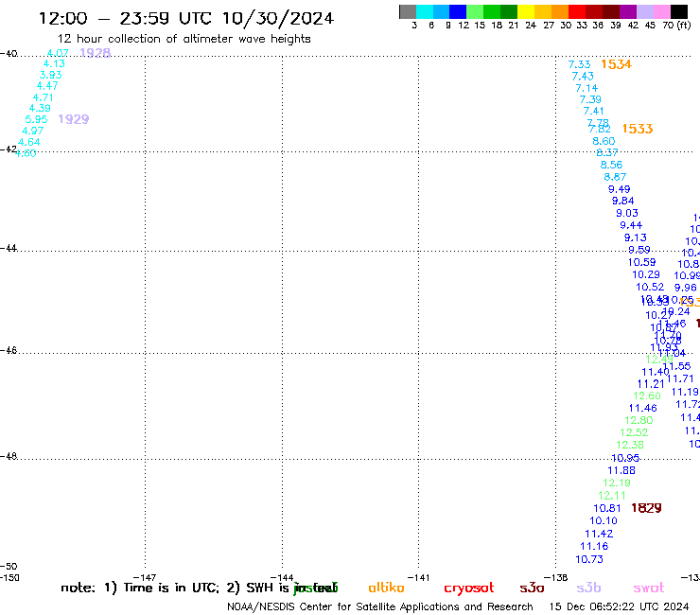Click the orange pass label 1534
This screenshot has height=615, width=700.
(x=616, y=64)
